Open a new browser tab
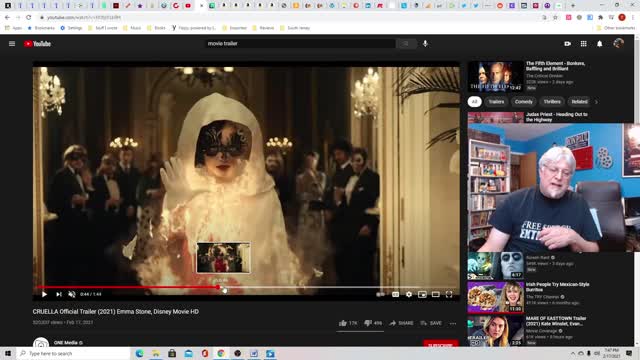Image resolution: width=640 pixels, height=360 pixels. (x=573, y=6)
